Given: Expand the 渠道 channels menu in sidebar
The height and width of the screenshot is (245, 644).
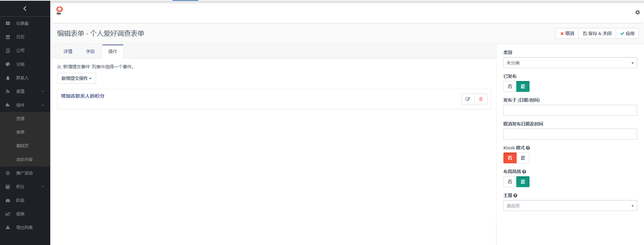Looking at the screenshot, I should coord(25,92).
